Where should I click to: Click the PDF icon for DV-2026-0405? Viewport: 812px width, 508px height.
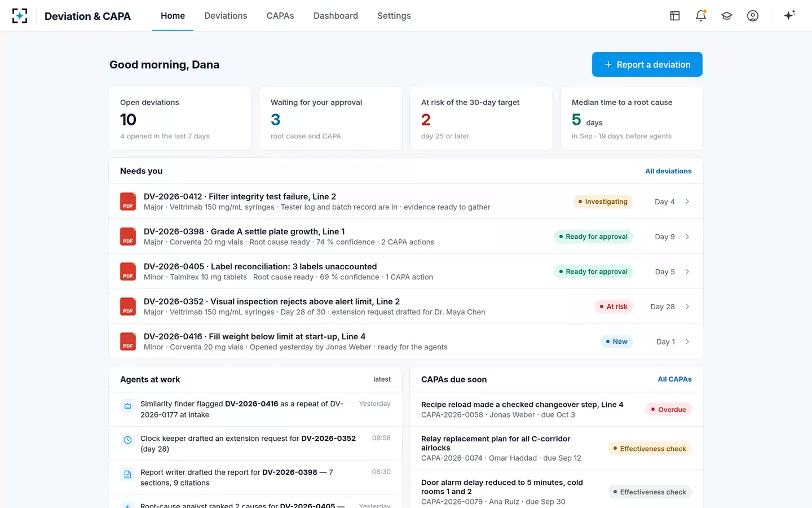[128, 271]
